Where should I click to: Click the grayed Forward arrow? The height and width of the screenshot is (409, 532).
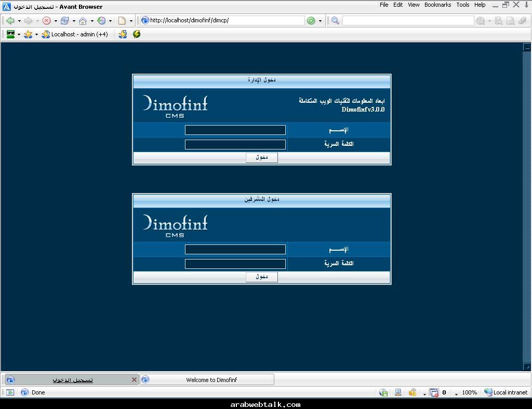click(x=29, y=21)
